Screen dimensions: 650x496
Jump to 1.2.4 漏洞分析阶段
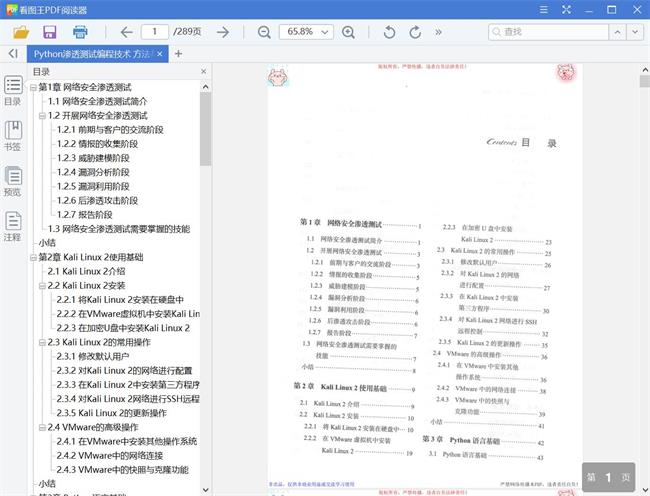point(93,172)
